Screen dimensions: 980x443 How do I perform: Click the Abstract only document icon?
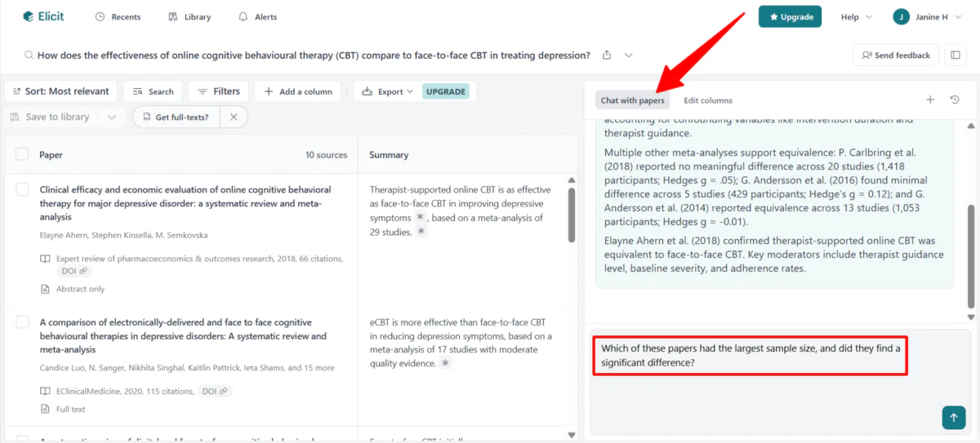click(45, 289)
